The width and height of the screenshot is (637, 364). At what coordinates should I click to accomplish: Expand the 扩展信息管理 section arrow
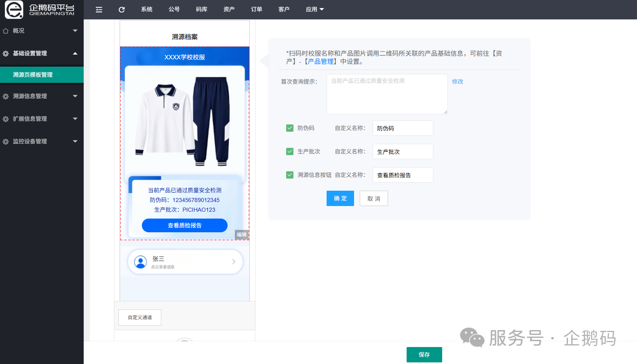coord(75,119)
